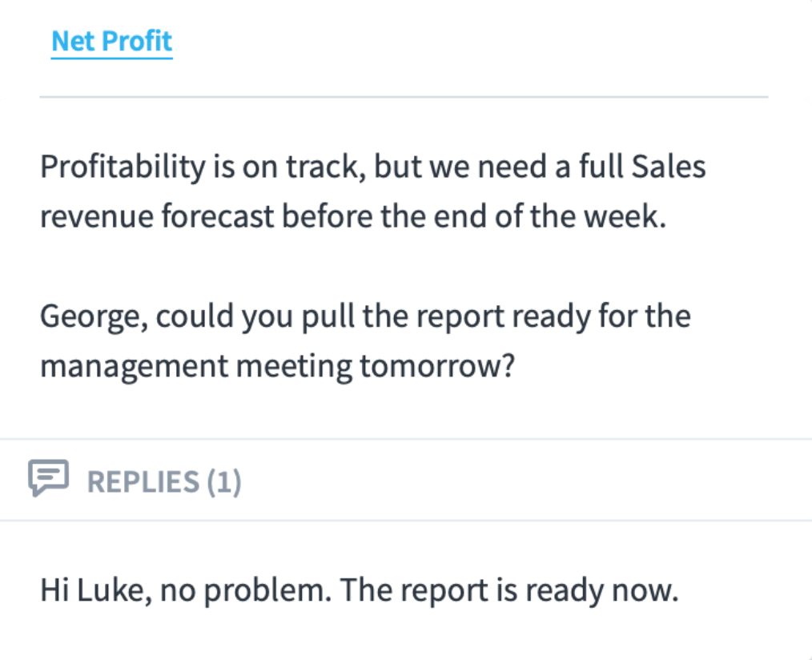Viewport: 812px width, 660px height.
Task: Select the 'Profitability is on track' paragraph
Action: [x=373, y=191]
